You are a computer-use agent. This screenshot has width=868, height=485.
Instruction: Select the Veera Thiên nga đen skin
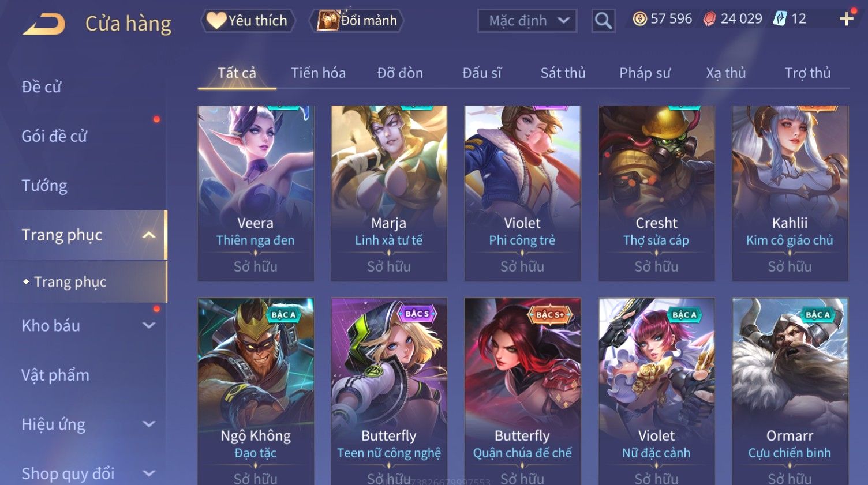click(256, 193)
